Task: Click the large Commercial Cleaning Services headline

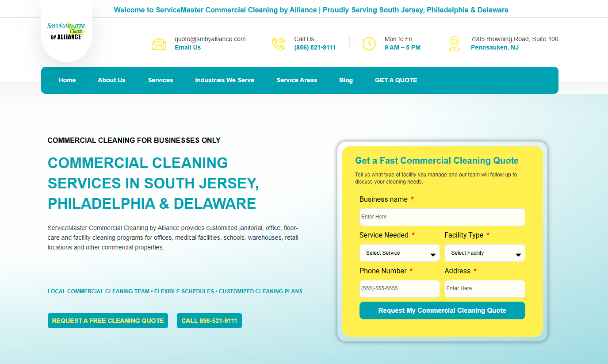Action: click(153, 183)
